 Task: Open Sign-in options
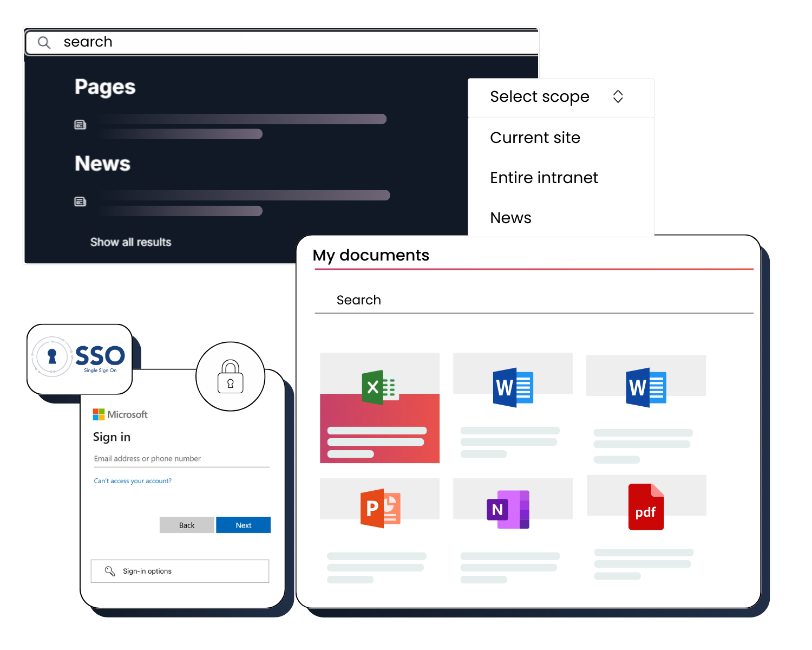pos(180,571)
